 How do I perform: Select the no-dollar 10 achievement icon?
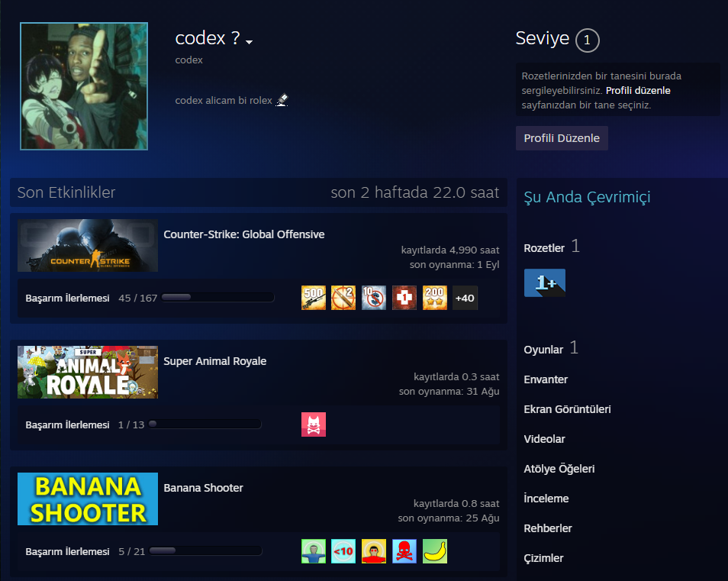(x=374, y=298)
